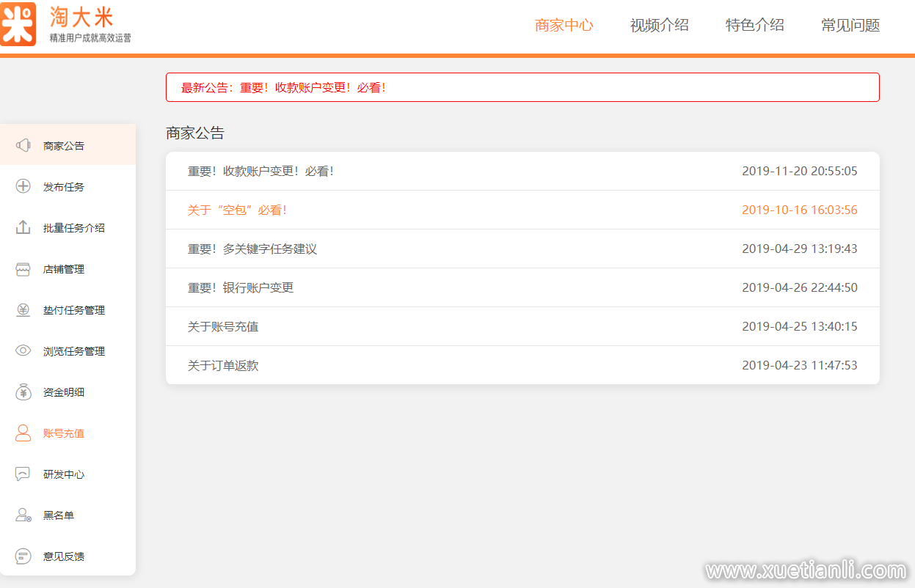Open 浏览任务管理 via the eye icon

22,351
